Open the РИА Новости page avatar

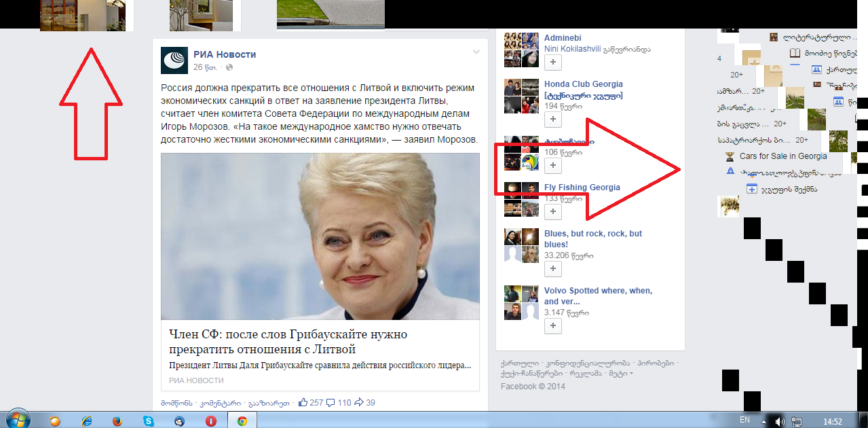click(x=174, y=60)
